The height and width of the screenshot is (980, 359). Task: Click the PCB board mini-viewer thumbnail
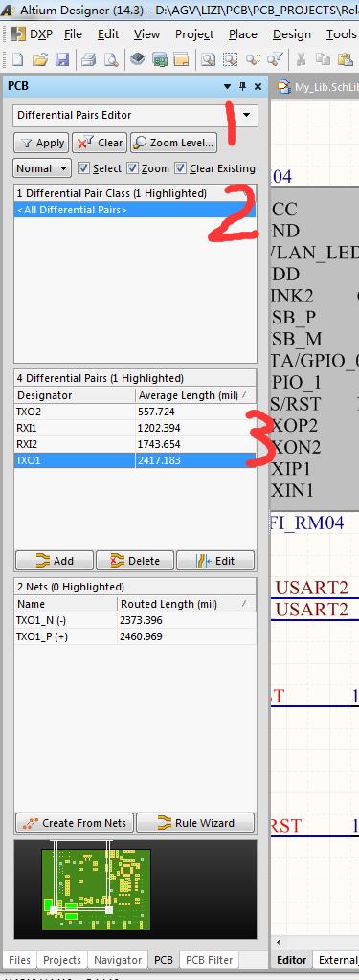[x=97, y=889]
